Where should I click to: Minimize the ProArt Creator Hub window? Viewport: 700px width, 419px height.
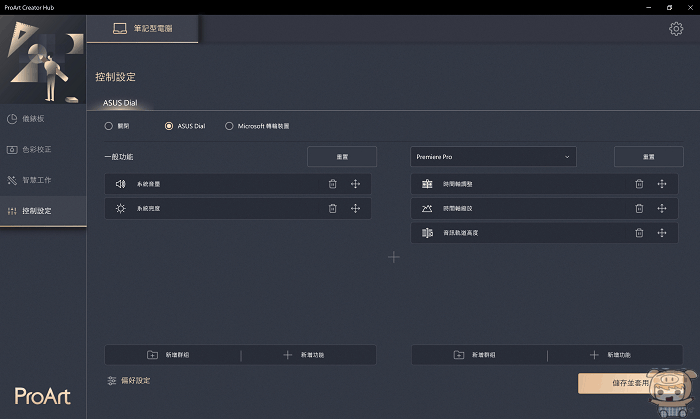tap(649, 8)
